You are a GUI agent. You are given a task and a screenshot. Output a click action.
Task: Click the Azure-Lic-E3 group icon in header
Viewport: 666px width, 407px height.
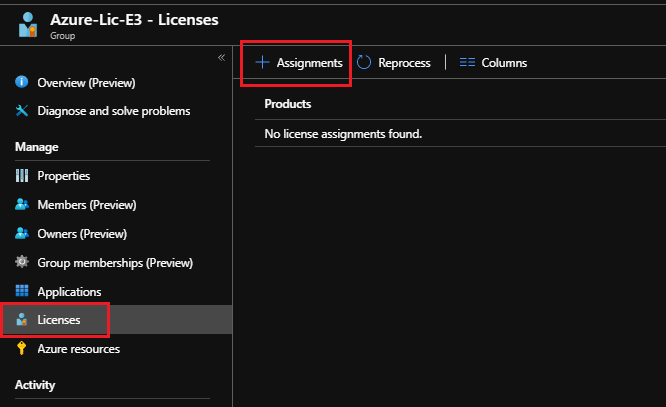pyautogui.click(x=29, y=25)
